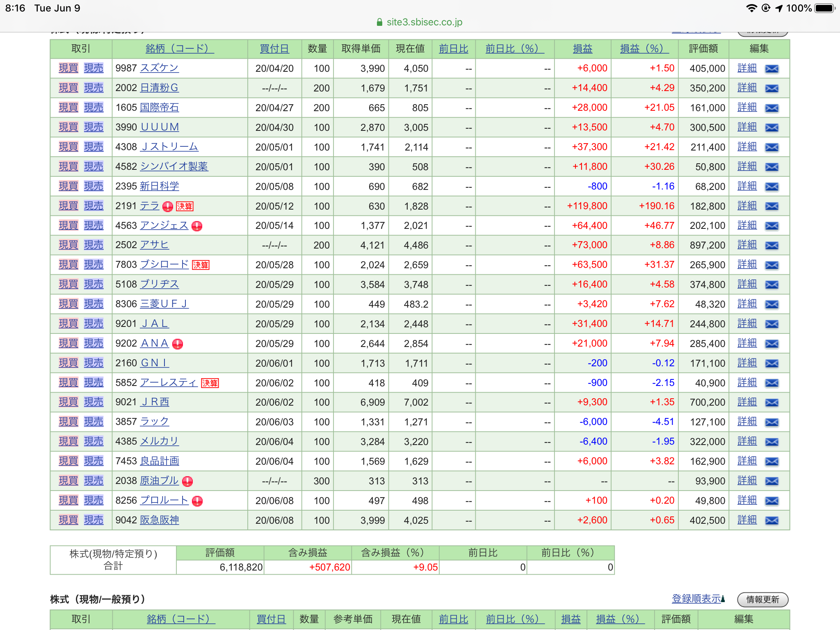Click mail icon in シンバイオ製薬 row

[x=772, y=167]
